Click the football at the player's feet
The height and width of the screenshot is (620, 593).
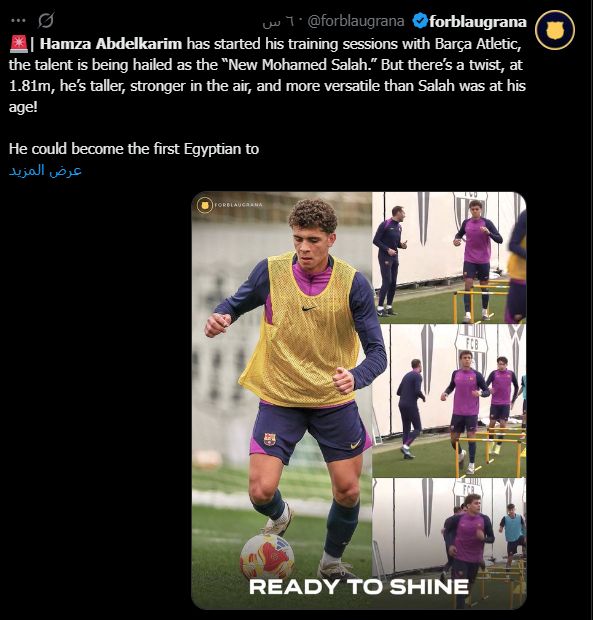pyautogui.click(x=267, y=556)
